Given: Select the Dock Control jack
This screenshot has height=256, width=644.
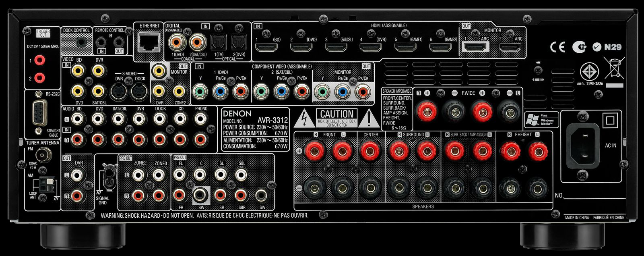Looking at the screenshot, I should [82, 41].
